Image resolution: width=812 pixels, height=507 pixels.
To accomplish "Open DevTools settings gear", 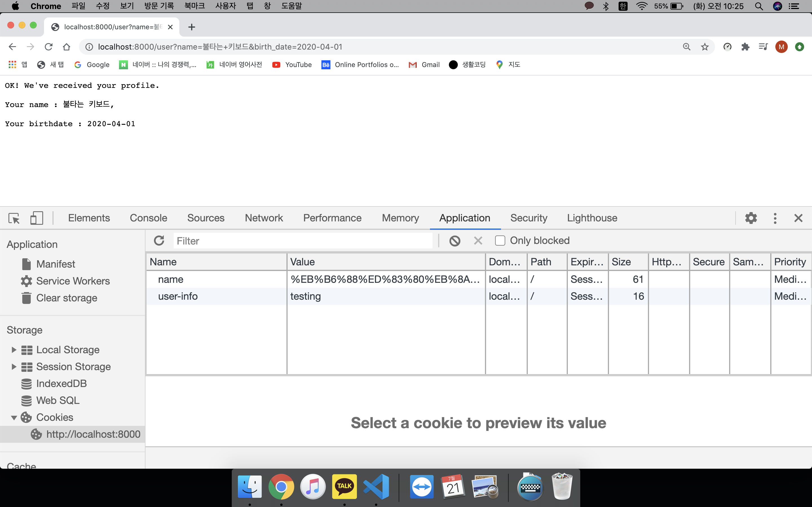I will [751, 218].
